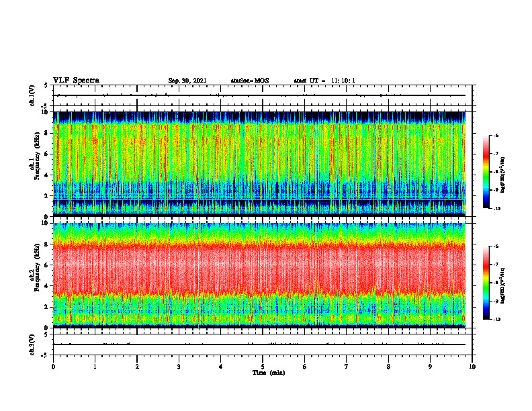This screenshot has height=411, width=532.
Task: Click the bottom time axis tick label "10"
Action: pos(472,367)
